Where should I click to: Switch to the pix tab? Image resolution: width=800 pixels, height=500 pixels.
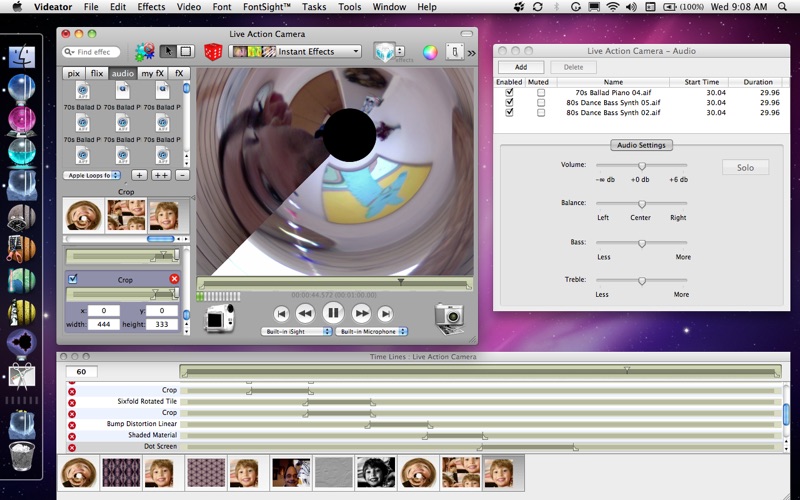click(73, 73)
